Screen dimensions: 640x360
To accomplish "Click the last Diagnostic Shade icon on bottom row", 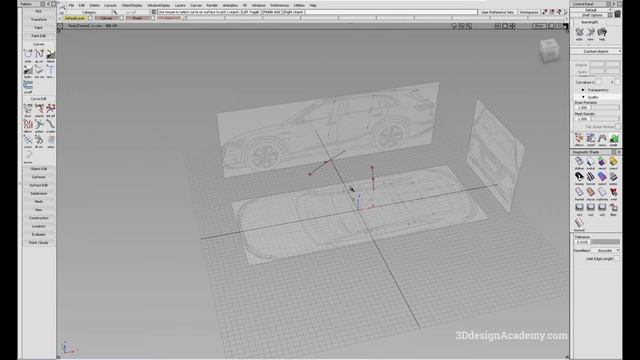I will point(579,223).
